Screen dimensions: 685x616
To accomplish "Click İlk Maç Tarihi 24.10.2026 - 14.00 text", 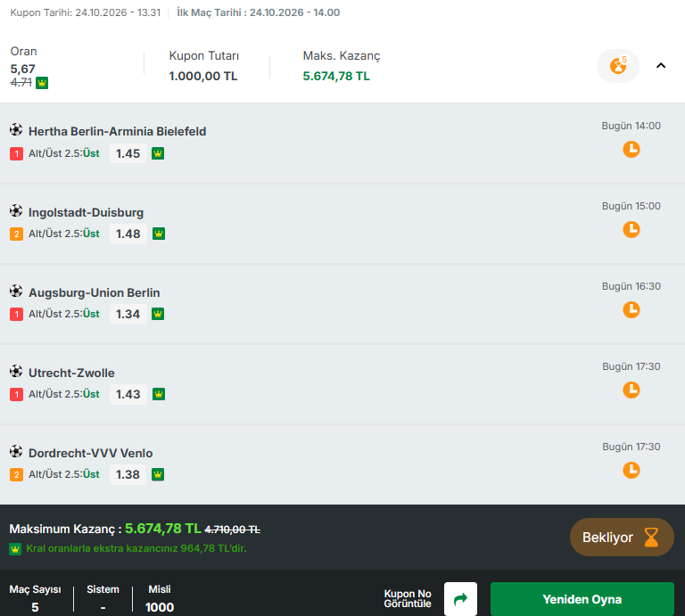I will [258, 12].
